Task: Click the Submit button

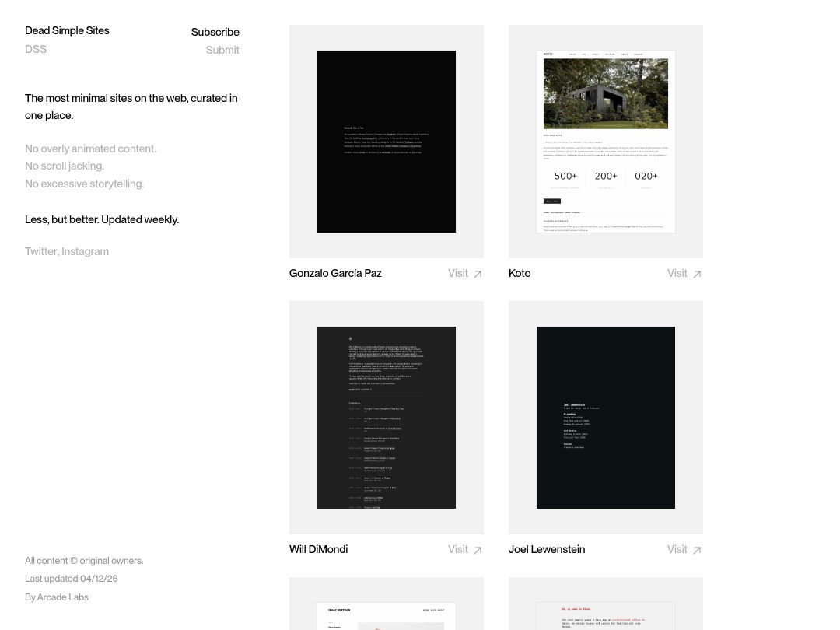Action: pyautogui.click(x=222, y=50)
